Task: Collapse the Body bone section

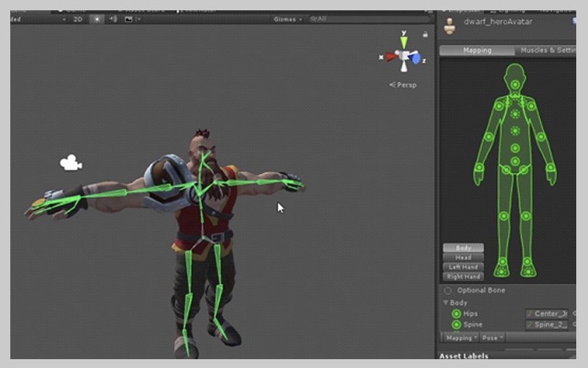Action: (x=445, y=302)
